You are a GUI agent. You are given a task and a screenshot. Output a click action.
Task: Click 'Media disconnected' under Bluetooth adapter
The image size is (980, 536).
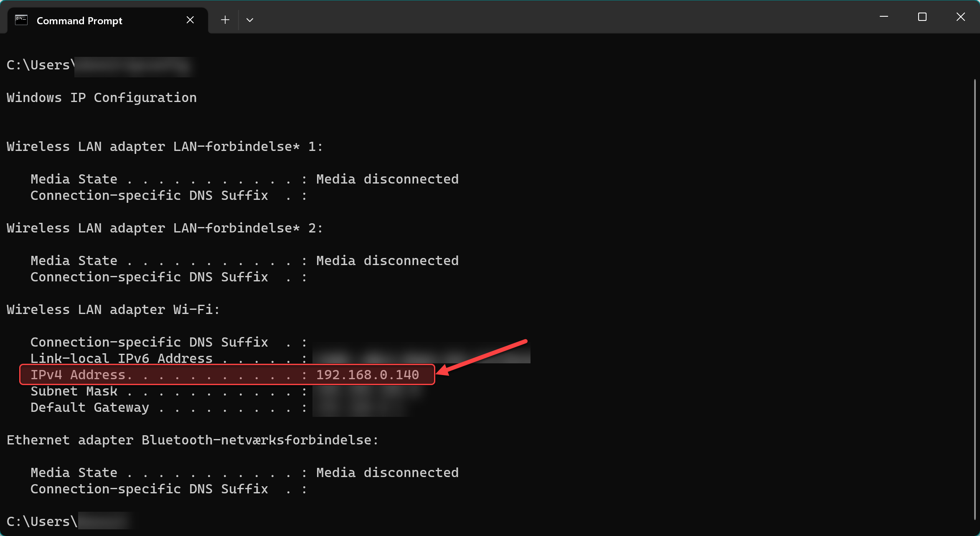coord(387,472)
